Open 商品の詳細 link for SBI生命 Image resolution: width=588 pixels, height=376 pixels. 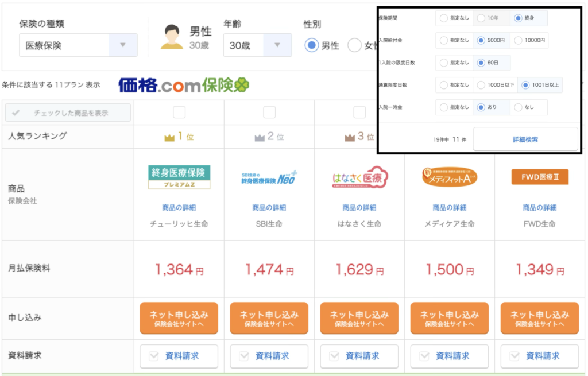269,207
